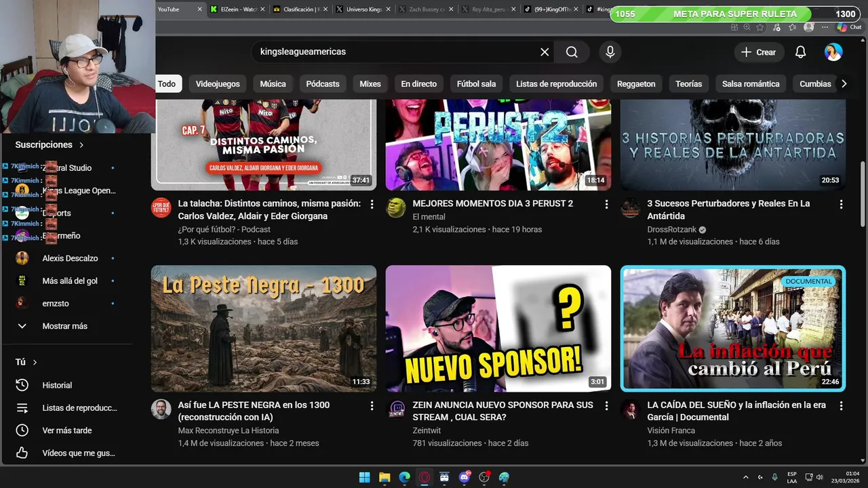Play La Peste Negra - 1300 thumbnail
Screen dimensions: 868x488
coord(264,329)
